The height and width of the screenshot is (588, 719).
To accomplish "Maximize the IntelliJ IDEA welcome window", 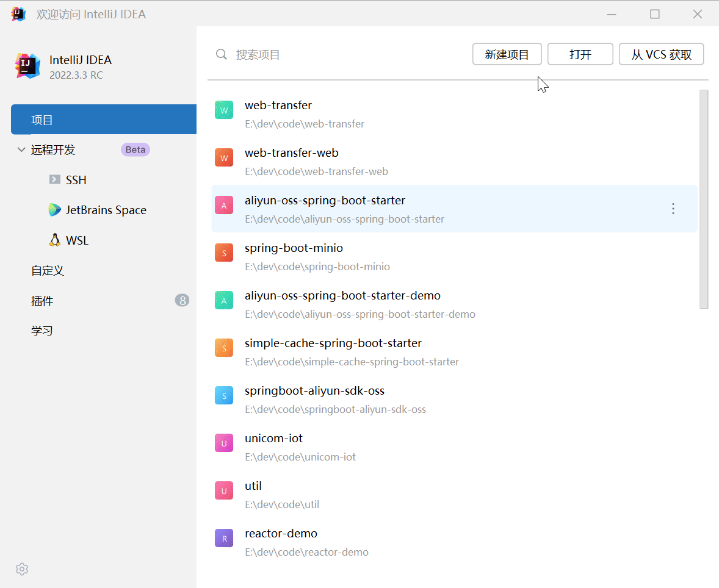I will tap(655, 14).
